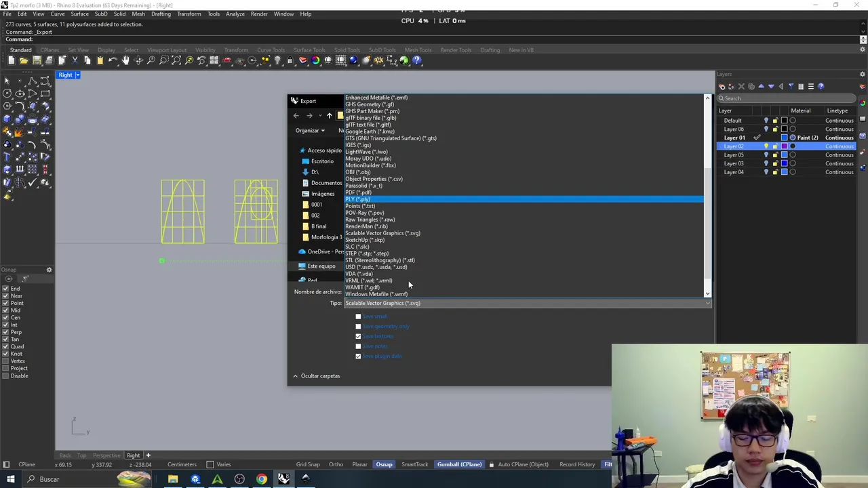Switch to the CPlanes toolbar tab

point(50,50)
